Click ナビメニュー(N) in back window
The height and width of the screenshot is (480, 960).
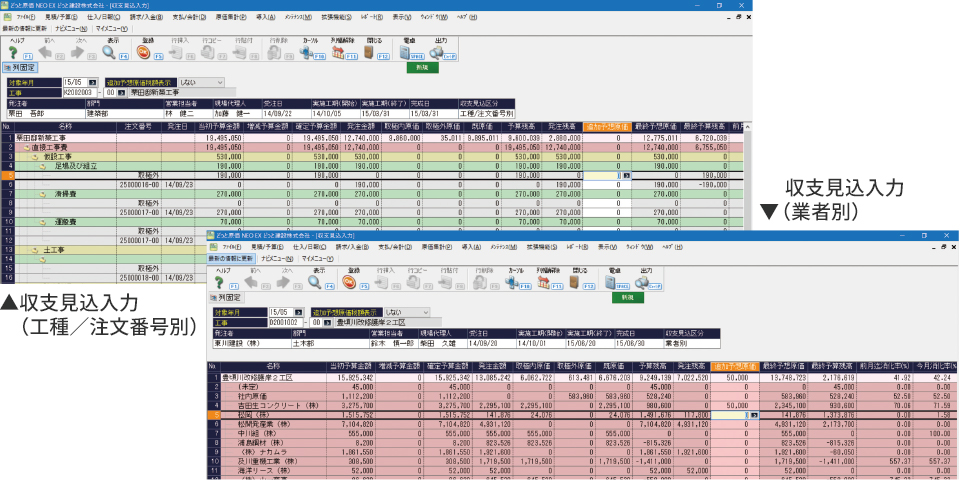(x=71, y=28)
